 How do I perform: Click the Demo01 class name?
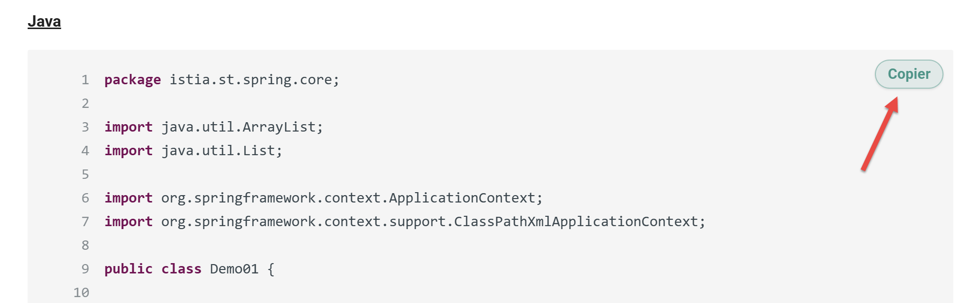coord(234,269)
